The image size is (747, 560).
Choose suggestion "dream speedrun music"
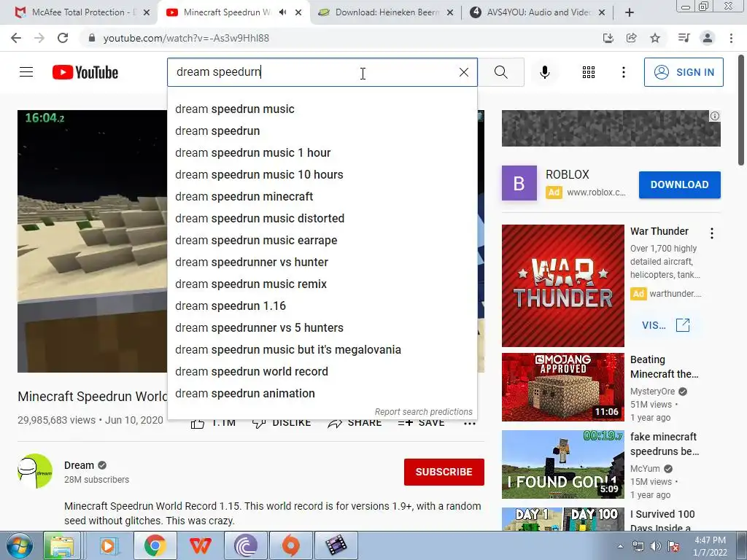[322, 109]
